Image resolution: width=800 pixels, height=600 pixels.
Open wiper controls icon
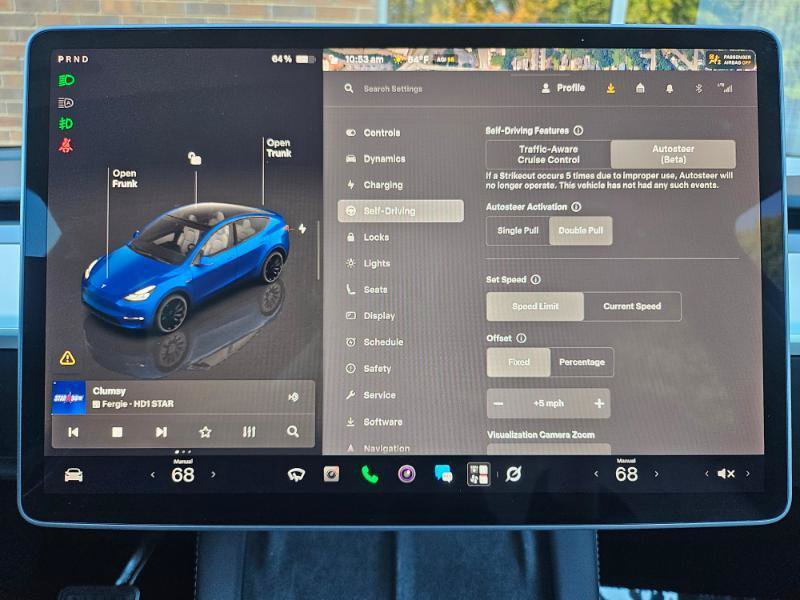(296, 475)
